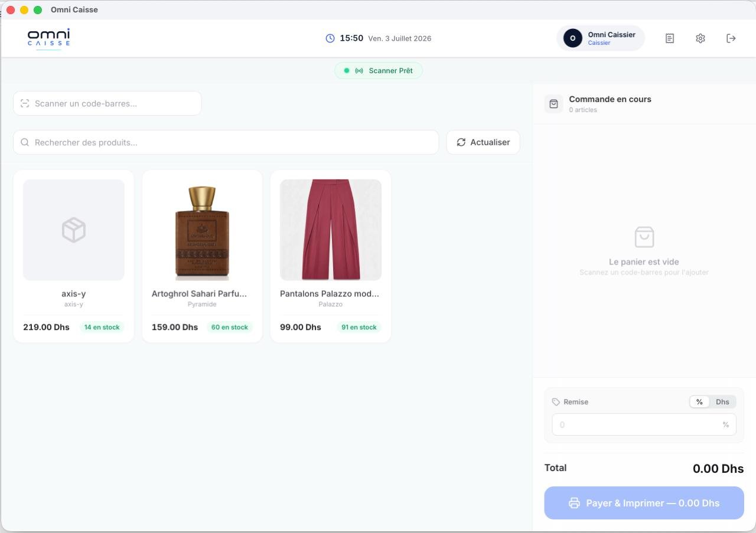The image size is (756, 533).
Task: Switch the discount type to %
Action: 699,402
